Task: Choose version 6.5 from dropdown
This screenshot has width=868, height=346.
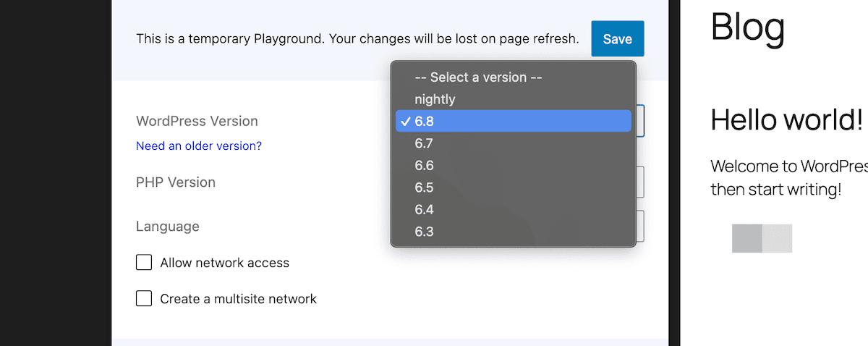Action: tap(514, 187)
